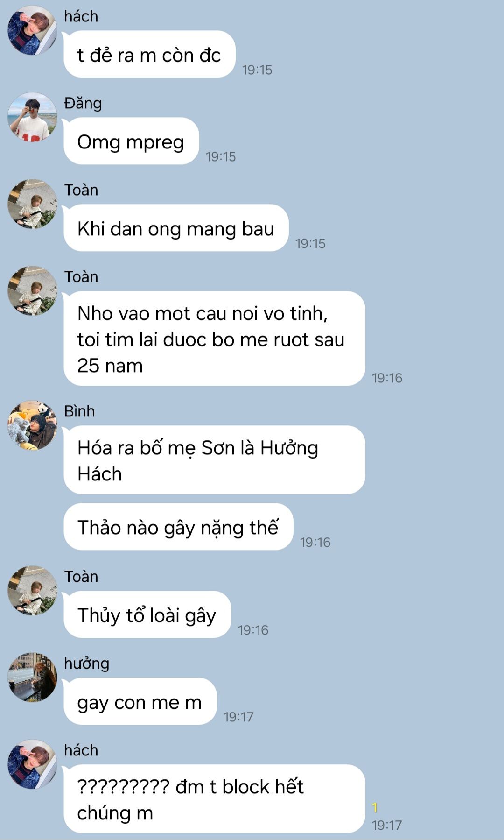Tap Toàn's avatar next to "Khi dan ong mang bau"
Screen dimensions: 504x840
[x=32, y=204]
